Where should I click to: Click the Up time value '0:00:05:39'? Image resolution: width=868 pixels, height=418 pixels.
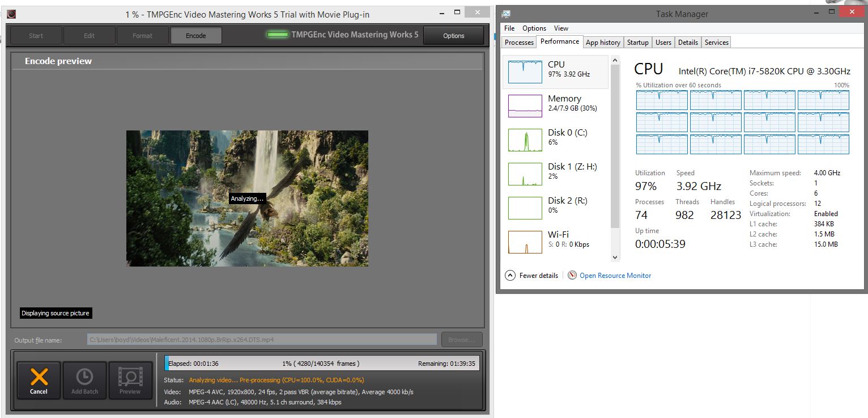point(660,244)
